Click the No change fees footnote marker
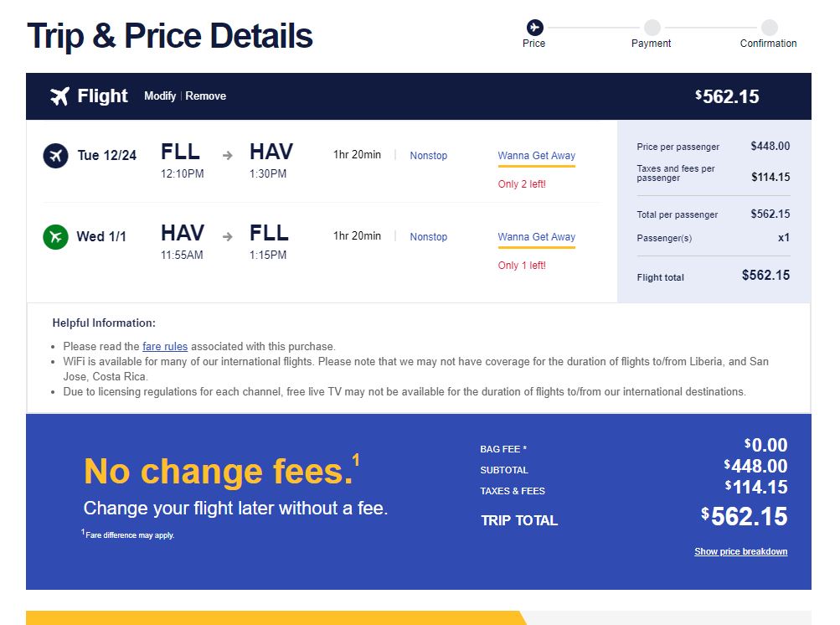Screen dimensions: 840x625 (356, 460)
